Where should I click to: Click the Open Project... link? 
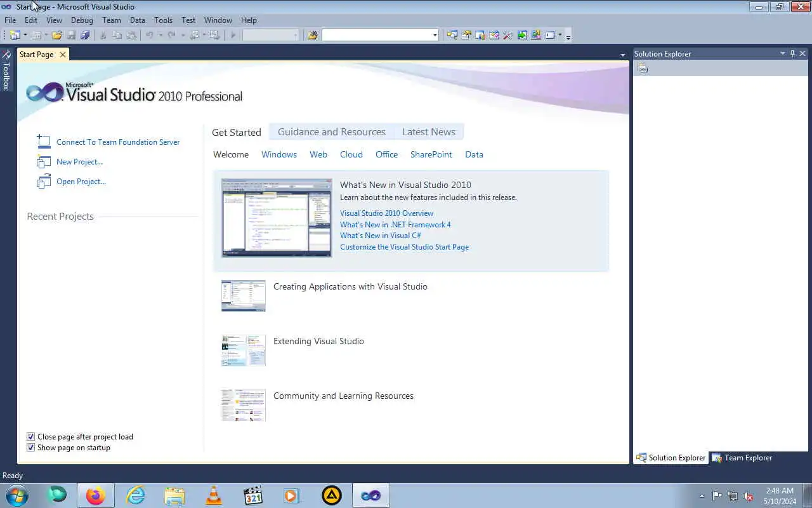(x=81, y=181)
